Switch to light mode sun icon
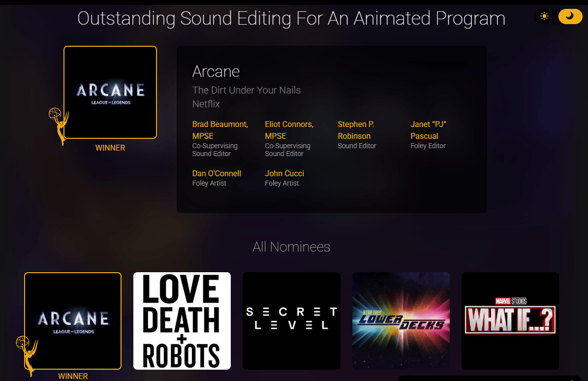The height and width of the screenshot is (381, 588). pyautogui.click(x=545, y=16)
